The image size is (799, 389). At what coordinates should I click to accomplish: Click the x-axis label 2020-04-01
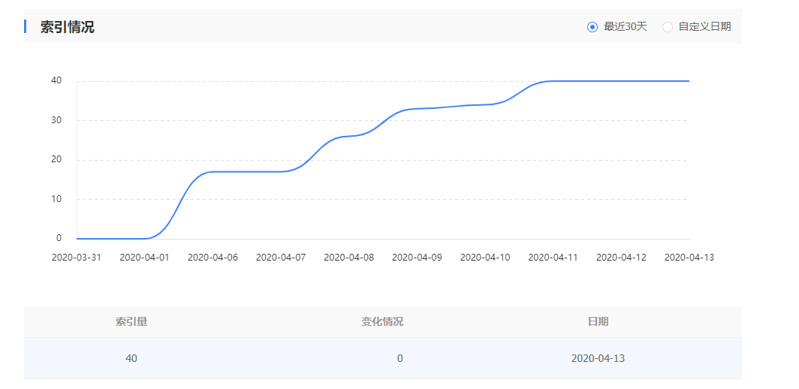click(x=145, y=257)
